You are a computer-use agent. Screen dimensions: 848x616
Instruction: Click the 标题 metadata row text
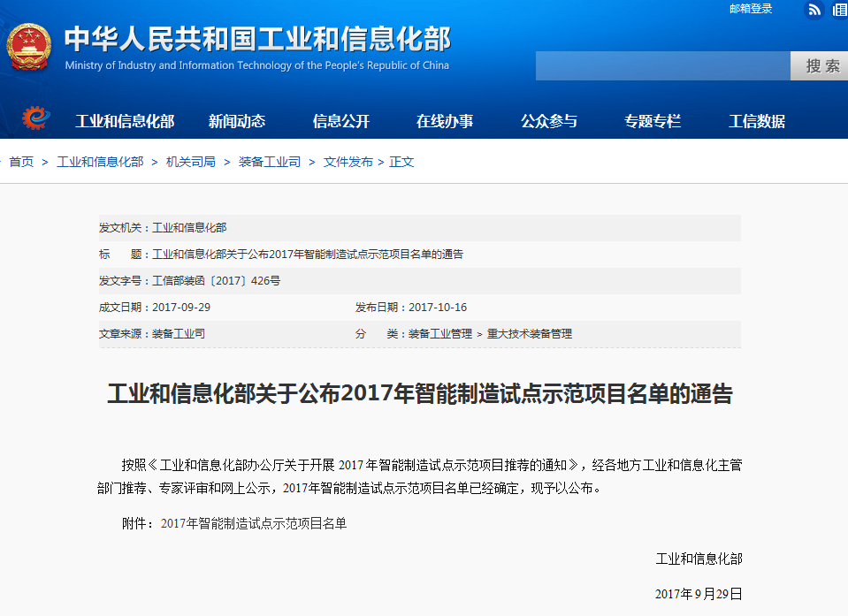[x=281, y=255]
